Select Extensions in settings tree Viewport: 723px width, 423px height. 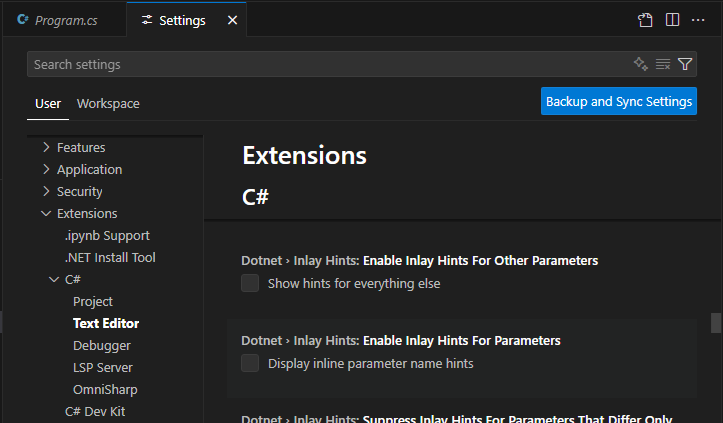[87, 214]
